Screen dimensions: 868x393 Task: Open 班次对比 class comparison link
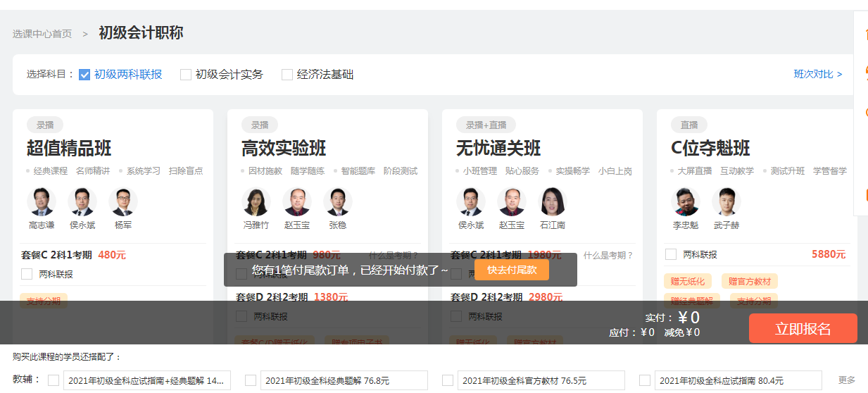tap(817, 75)
